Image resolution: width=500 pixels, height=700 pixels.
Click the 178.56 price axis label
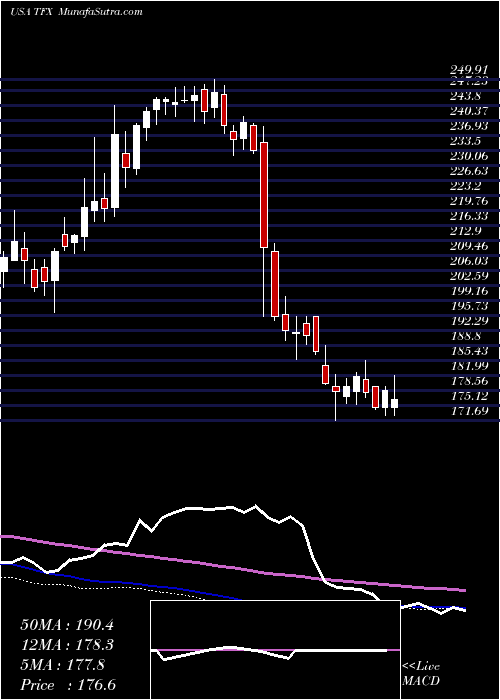[468, 381]
